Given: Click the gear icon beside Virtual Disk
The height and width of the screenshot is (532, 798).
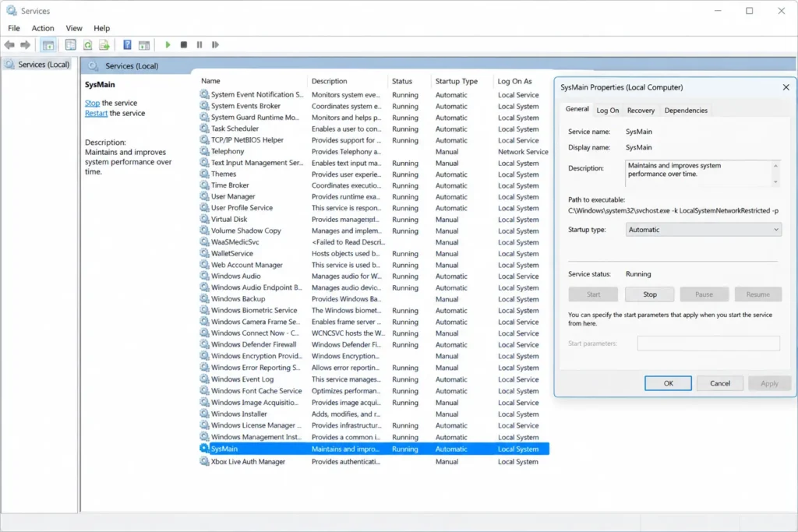Looking at the screenshot, I should [204, 219].
